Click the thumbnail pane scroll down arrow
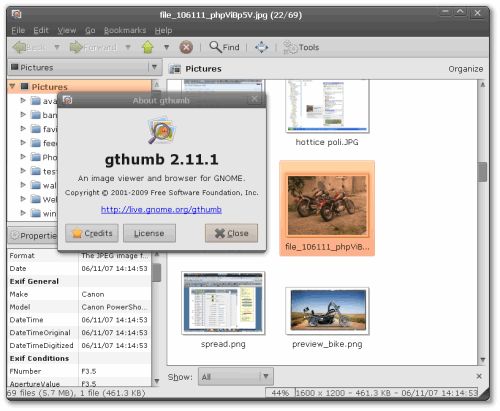The width and height of the screenshot is (500, 411). coord(482,360)
